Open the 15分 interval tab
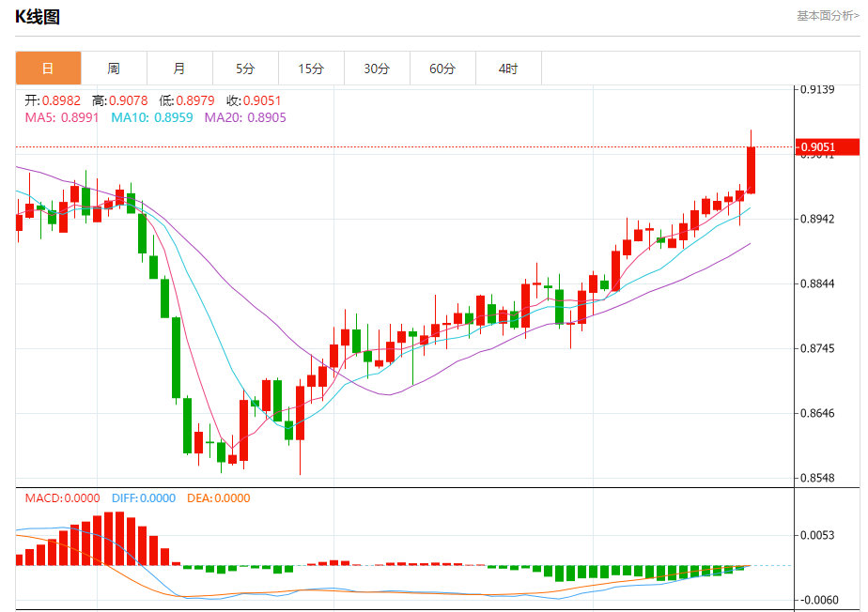This screenshot has width=868, height=612. pos(311,69)
